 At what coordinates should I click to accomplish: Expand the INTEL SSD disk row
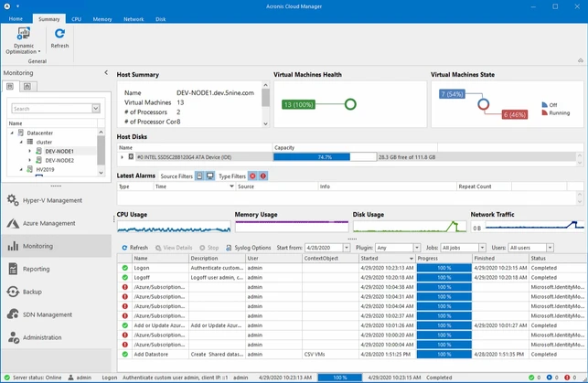click(x=122, y=157)
